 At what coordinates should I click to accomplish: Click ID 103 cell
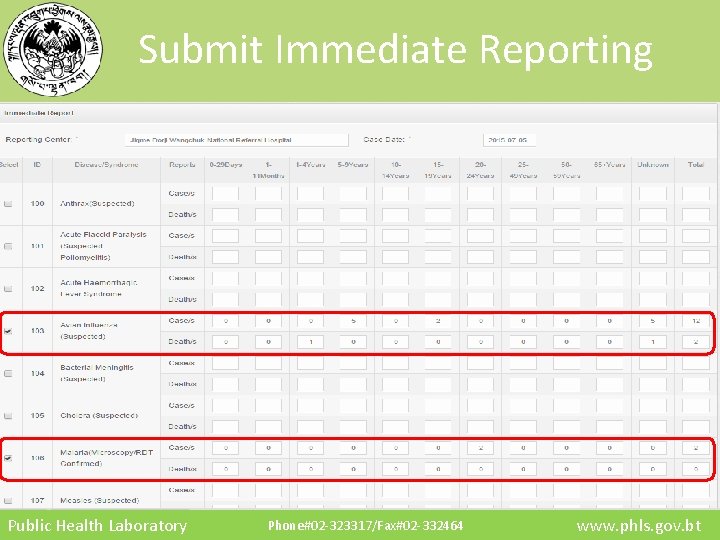[37, 331]
